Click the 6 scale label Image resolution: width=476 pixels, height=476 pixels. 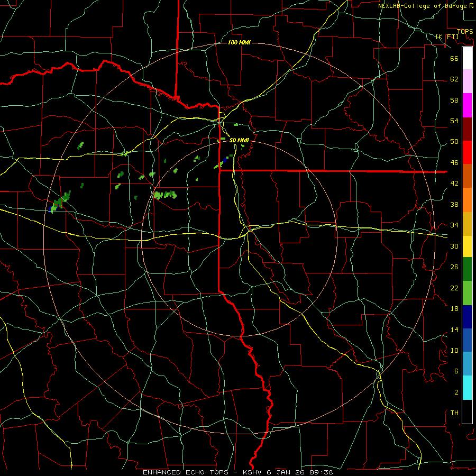pos(456,371)
